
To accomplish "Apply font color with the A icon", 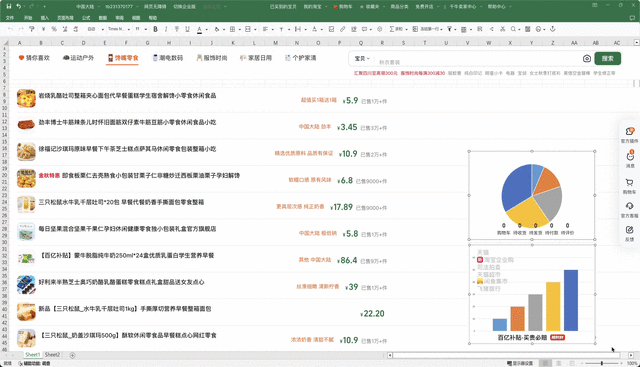I will point(199,29).
